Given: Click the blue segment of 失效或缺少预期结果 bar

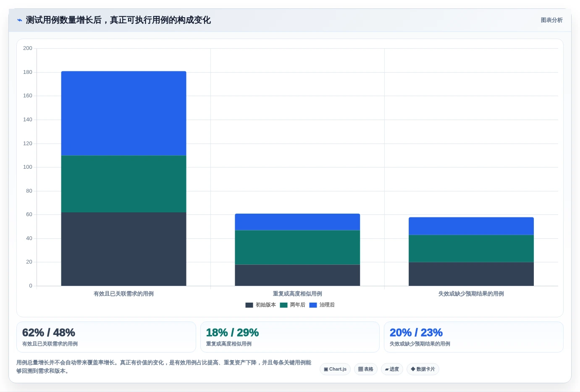Looking at the screenshot, I should (471, 226).
